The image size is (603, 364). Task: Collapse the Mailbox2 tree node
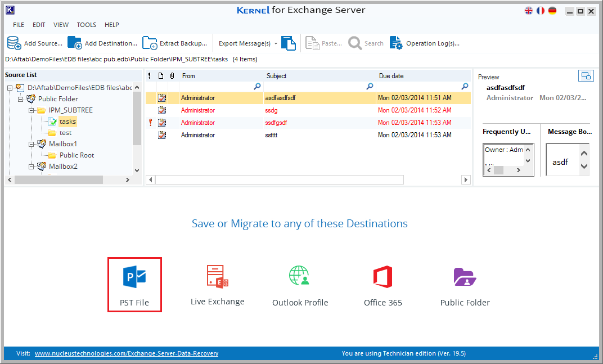tap(31, 167)
